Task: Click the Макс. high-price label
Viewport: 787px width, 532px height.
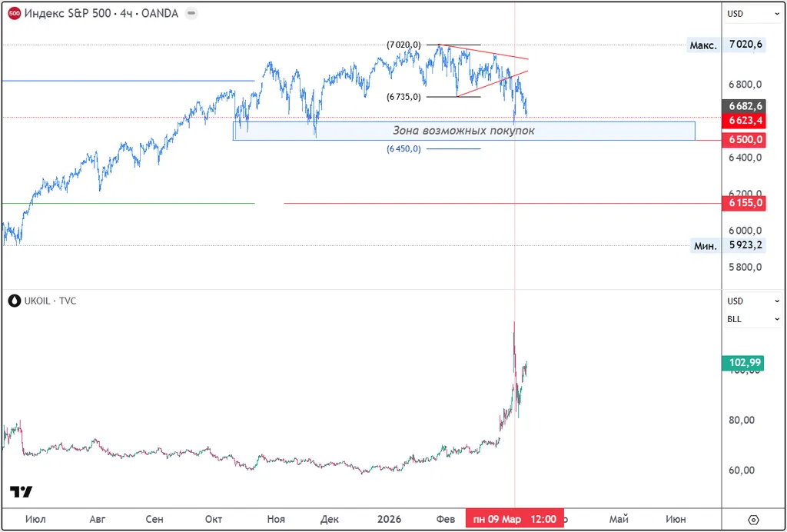Action: pyautogui.click(x=703, y=45)
